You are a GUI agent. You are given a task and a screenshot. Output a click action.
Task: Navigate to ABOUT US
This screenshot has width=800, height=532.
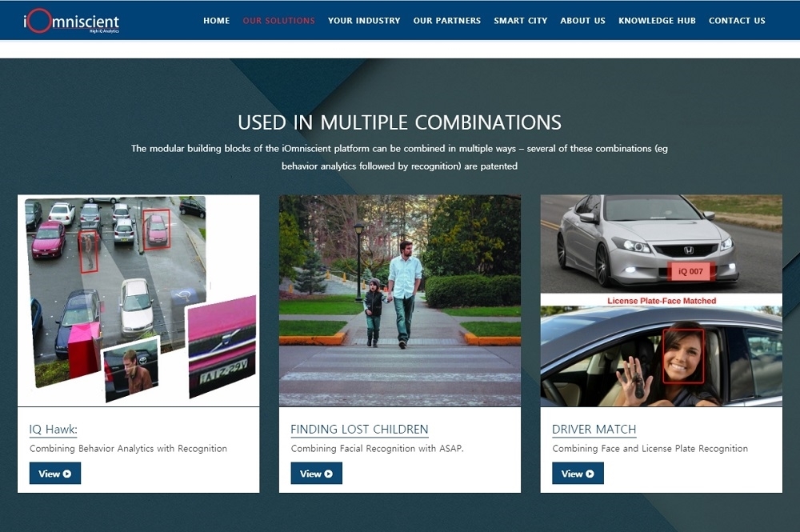coord(582,21)
